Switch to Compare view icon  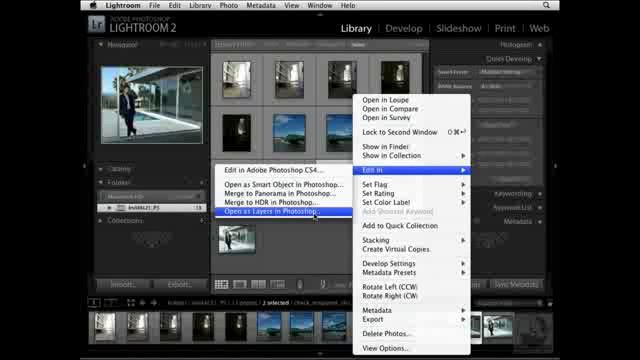coord(258,284)
